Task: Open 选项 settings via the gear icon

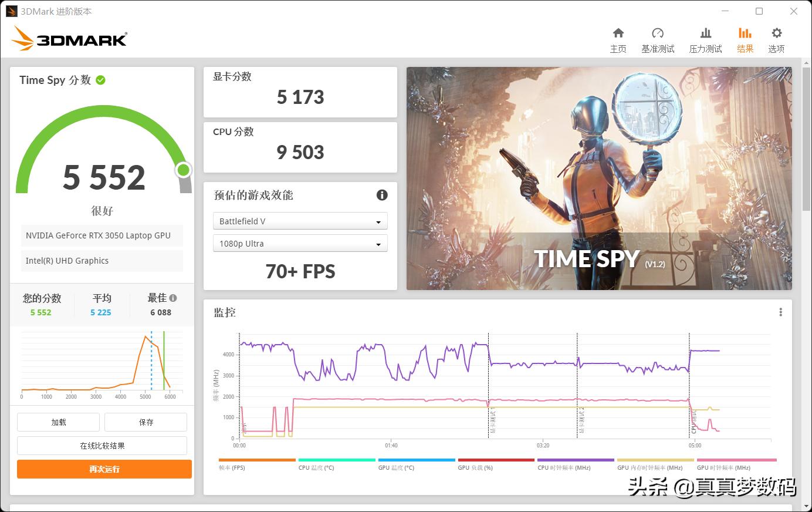Action: [x=776, y=41]
